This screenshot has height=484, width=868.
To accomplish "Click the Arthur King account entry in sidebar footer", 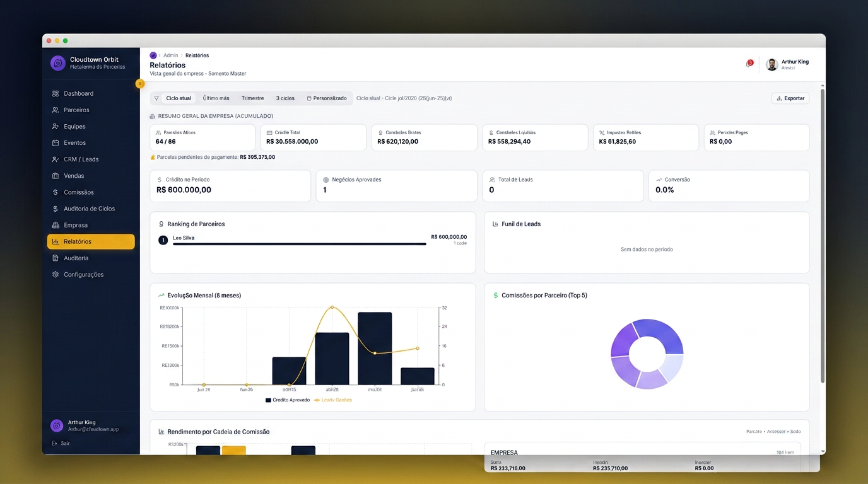I will pyautogui.click(x=91, y=425).
